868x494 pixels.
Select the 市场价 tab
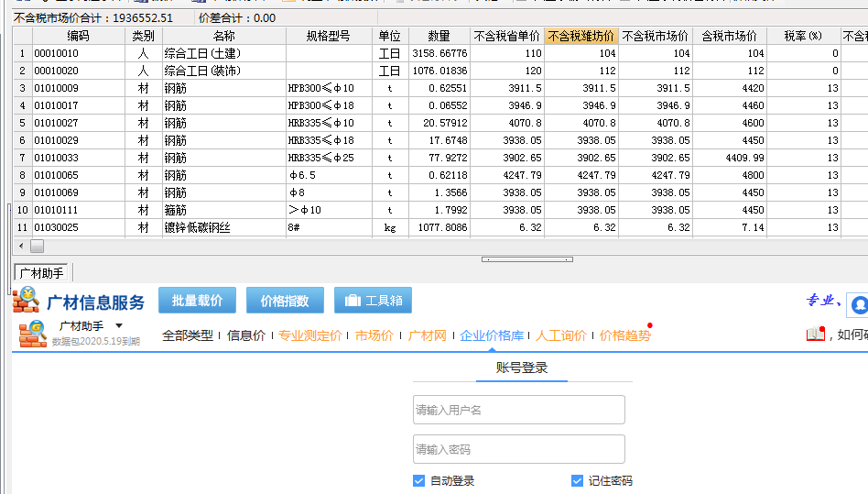[x=374, y=335]
